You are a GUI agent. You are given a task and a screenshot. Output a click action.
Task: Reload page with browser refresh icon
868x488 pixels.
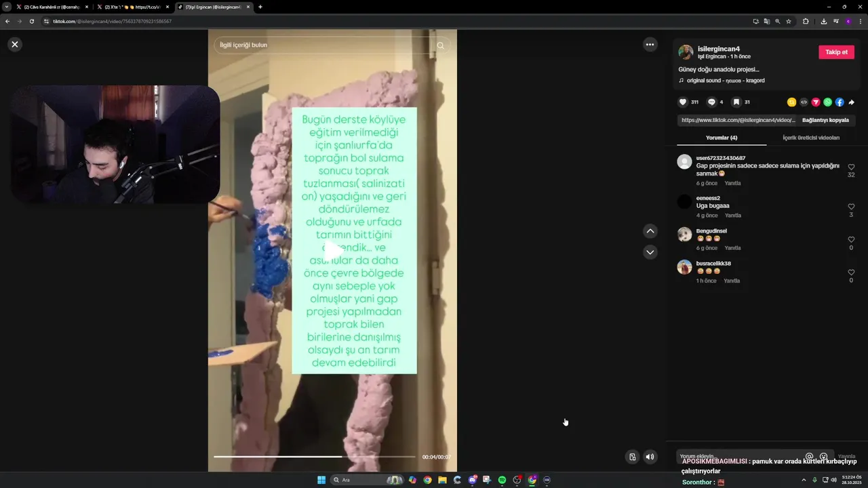[x=31, y=21]
